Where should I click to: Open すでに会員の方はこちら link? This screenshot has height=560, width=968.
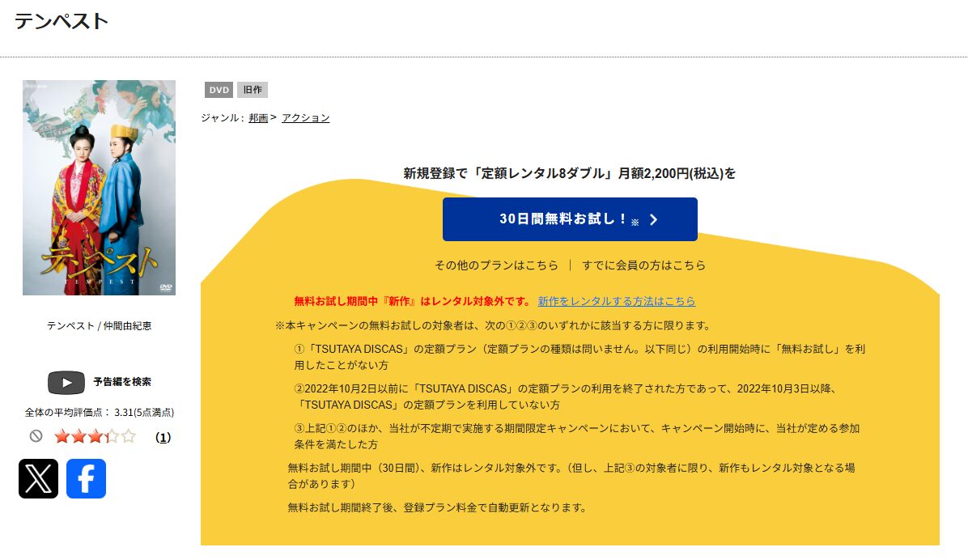click(644, 265)
